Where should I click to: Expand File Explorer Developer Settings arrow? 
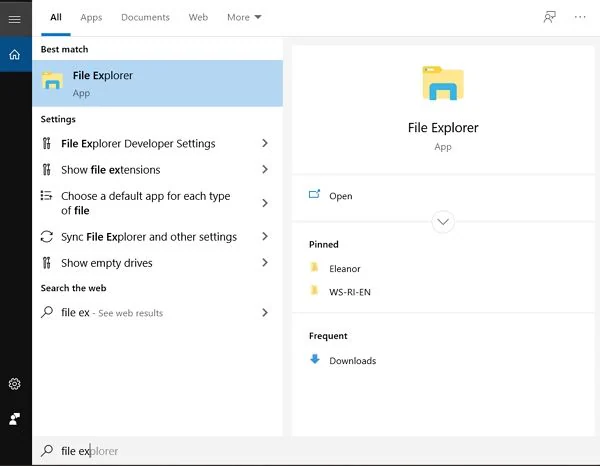[265, 144]
